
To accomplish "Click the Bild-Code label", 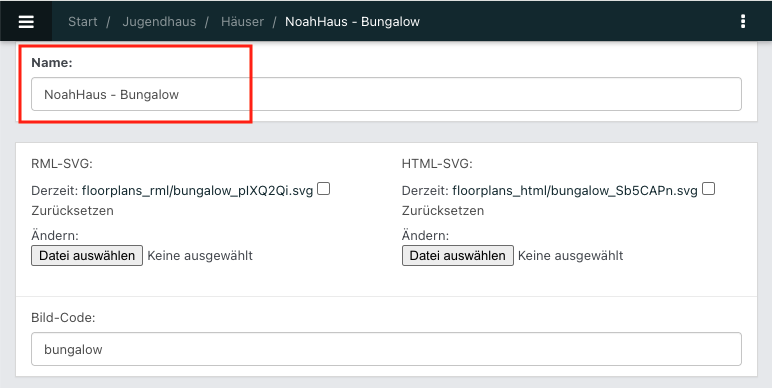I will [63, 318].
